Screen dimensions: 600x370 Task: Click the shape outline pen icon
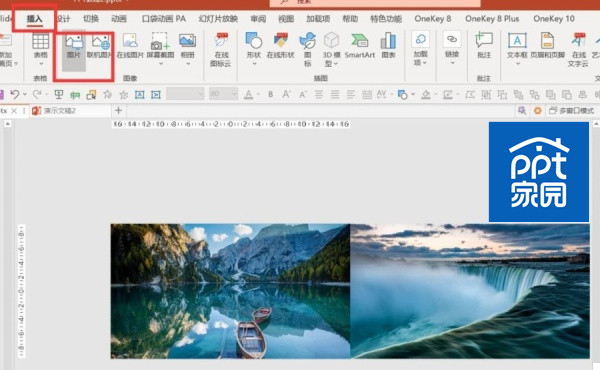(448, 94)
